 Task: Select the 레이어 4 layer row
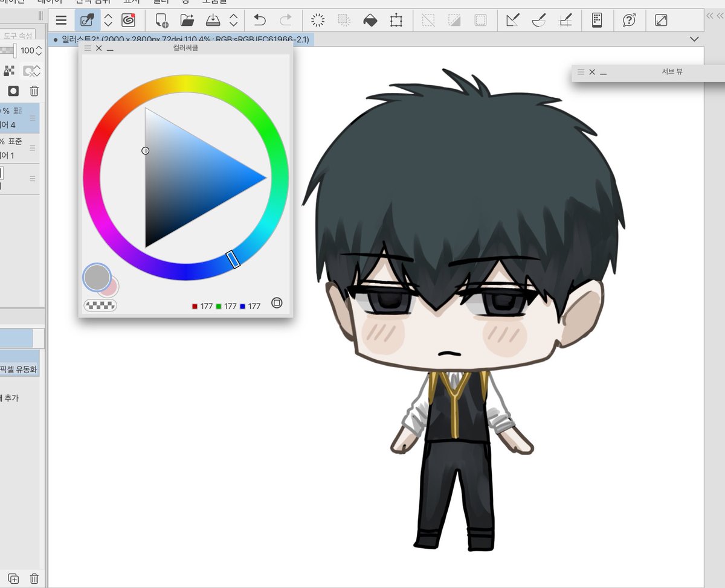19,118
